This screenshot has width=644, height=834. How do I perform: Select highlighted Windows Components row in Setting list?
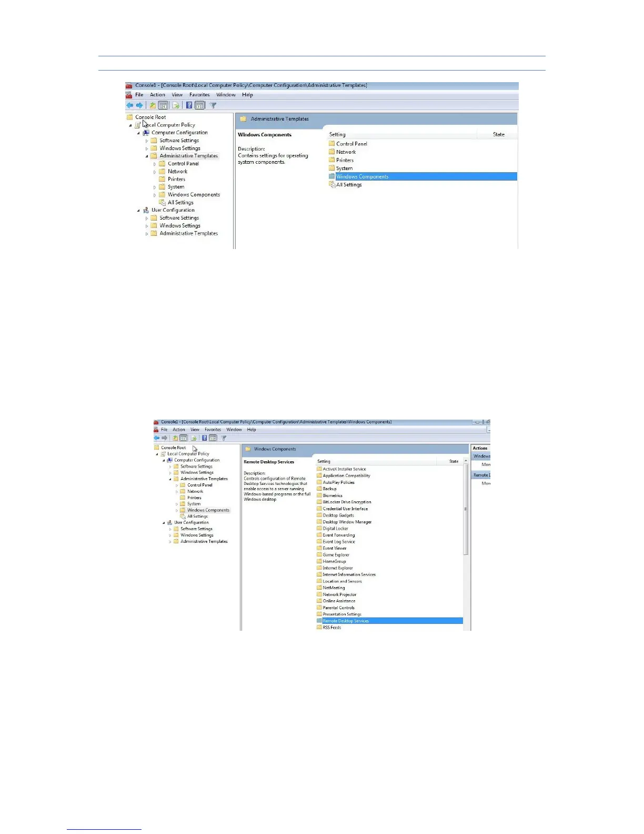coord(422,176)
